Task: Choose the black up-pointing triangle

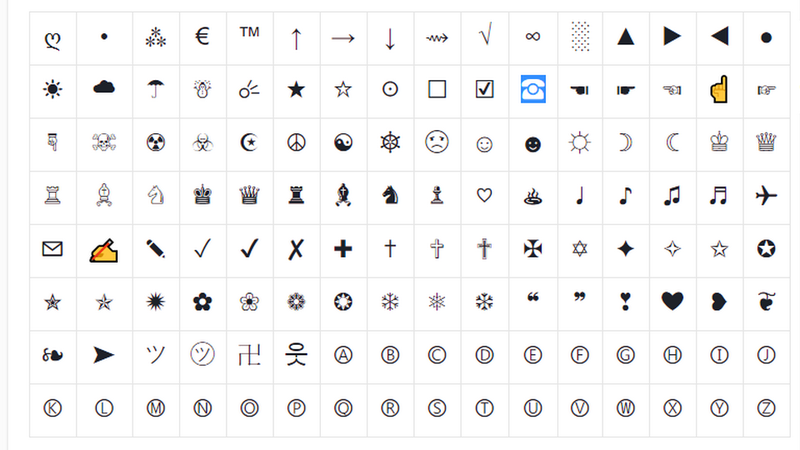Action: click(626, 37)
